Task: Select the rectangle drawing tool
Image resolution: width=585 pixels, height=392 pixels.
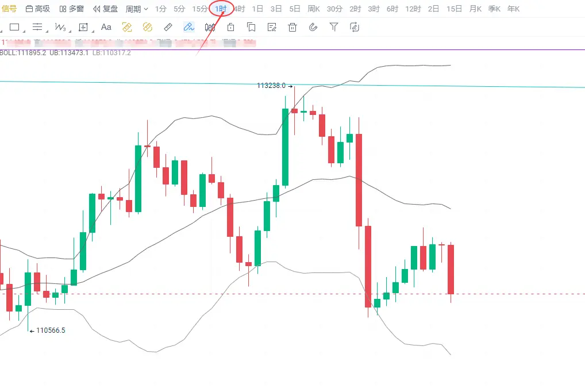Action: (x=14, y=27)
